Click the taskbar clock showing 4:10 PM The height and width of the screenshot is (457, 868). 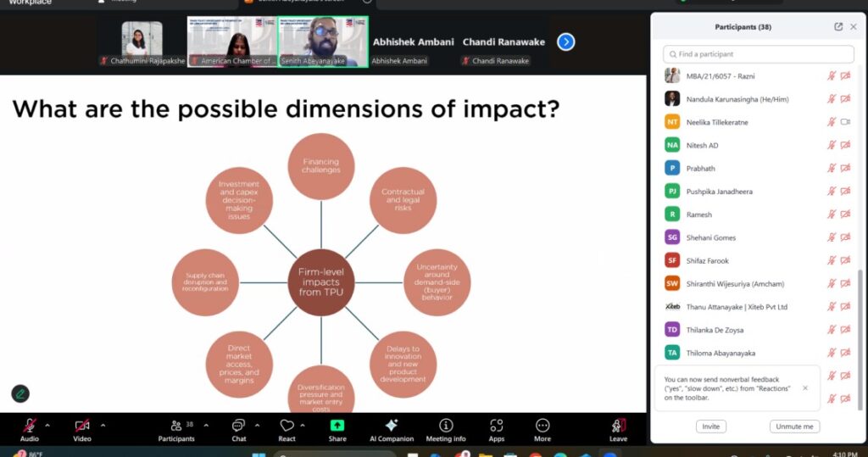click(x=845, y=454)
